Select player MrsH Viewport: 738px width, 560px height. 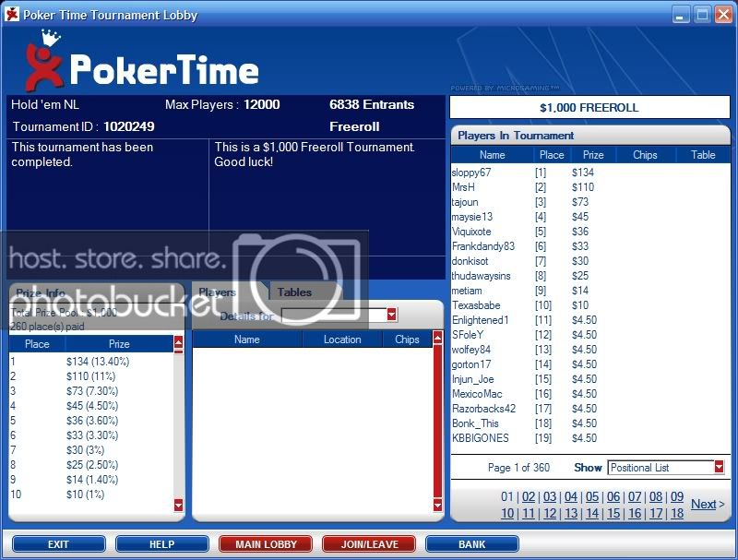463,187
